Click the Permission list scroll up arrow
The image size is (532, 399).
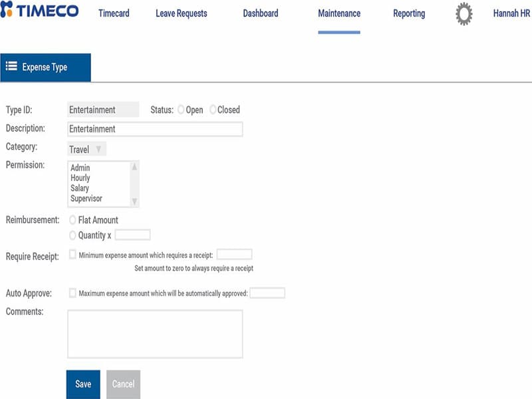134,167
